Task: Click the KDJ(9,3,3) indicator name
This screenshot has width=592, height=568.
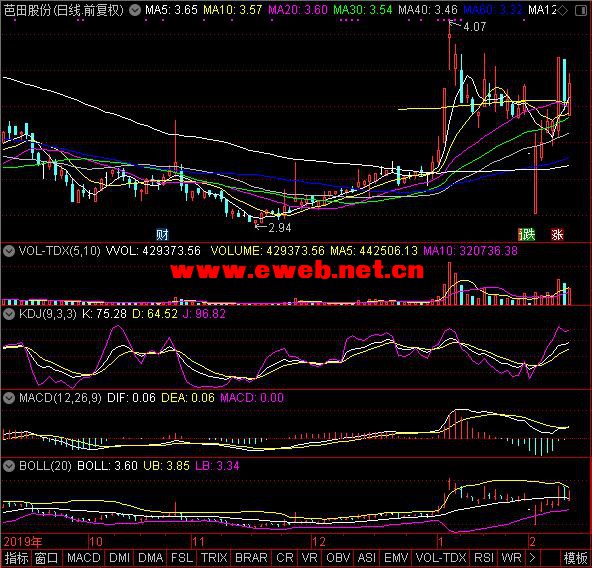Action: click(48, 314)
